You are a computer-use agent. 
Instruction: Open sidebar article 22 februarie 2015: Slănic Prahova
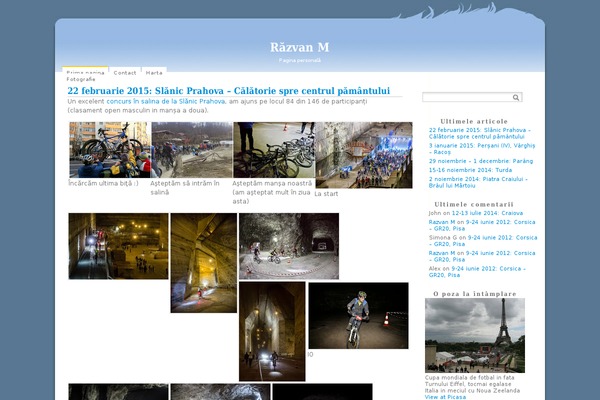(479, 133)
